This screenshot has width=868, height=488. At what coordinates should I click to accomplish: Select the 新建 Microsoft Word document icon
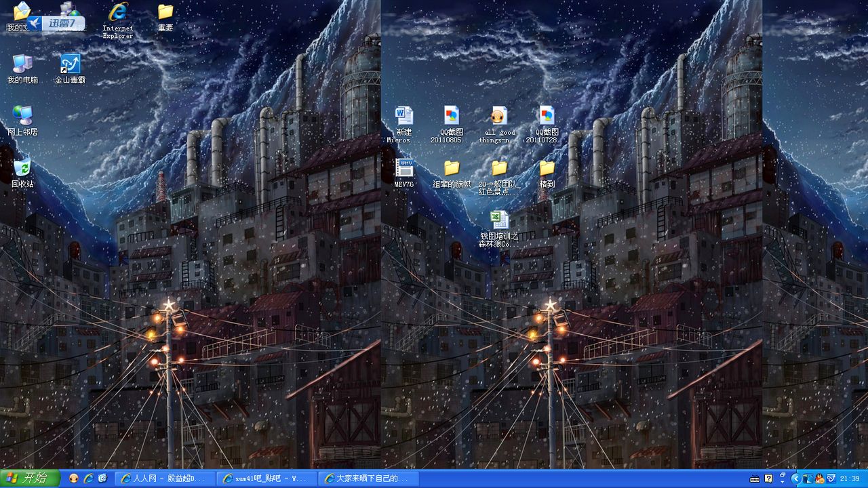click(404, 124)
